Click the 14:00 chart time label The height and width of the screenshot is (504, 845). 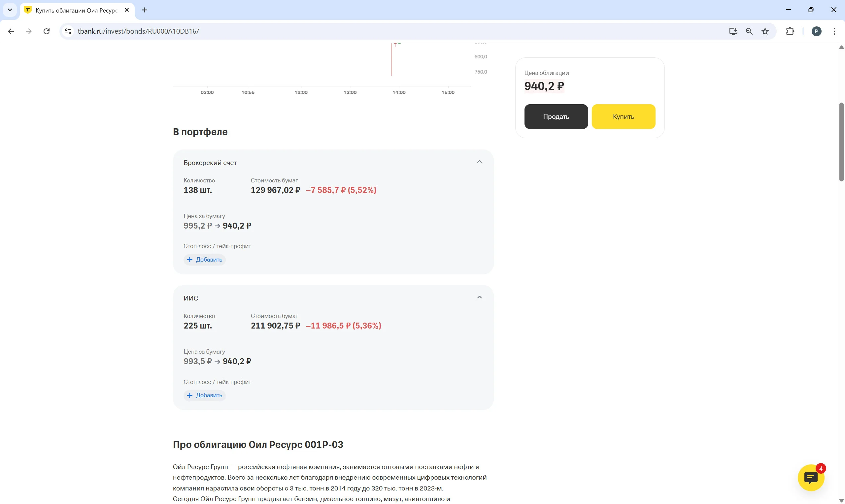pos(399,92)
